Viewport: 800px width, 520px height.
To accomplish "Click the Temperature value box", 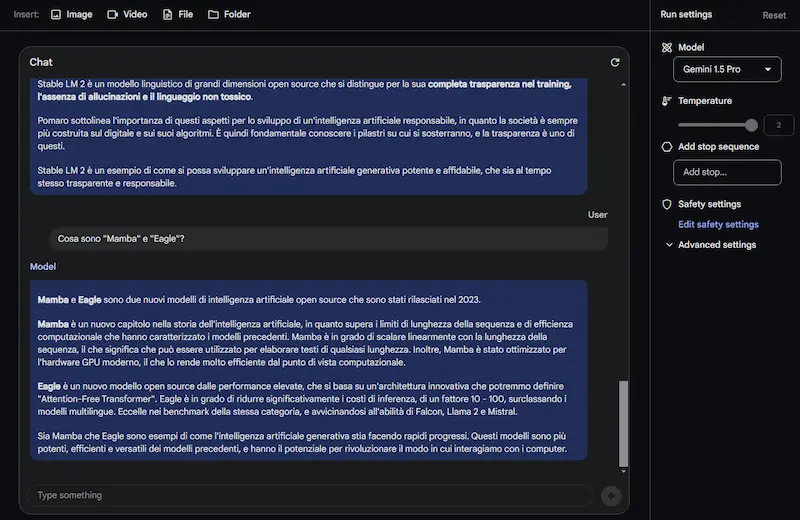I will click(779, 125).
